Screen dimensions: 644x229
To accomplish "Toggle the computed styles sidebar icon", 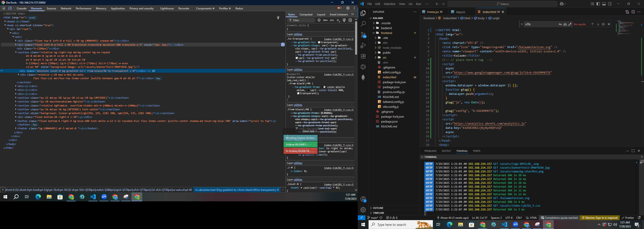I will pyautogui.click(x=350, y=20).
